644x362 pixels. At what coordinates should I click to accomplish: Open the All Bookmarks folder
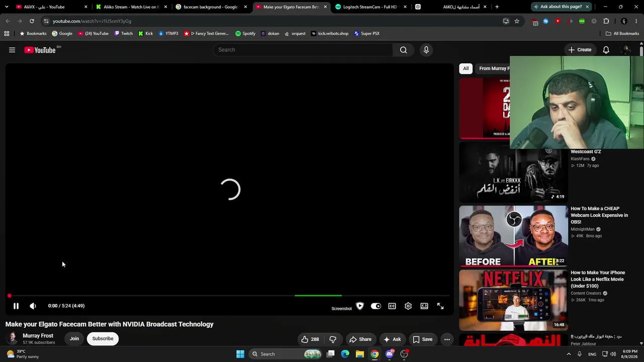(622, 34)
